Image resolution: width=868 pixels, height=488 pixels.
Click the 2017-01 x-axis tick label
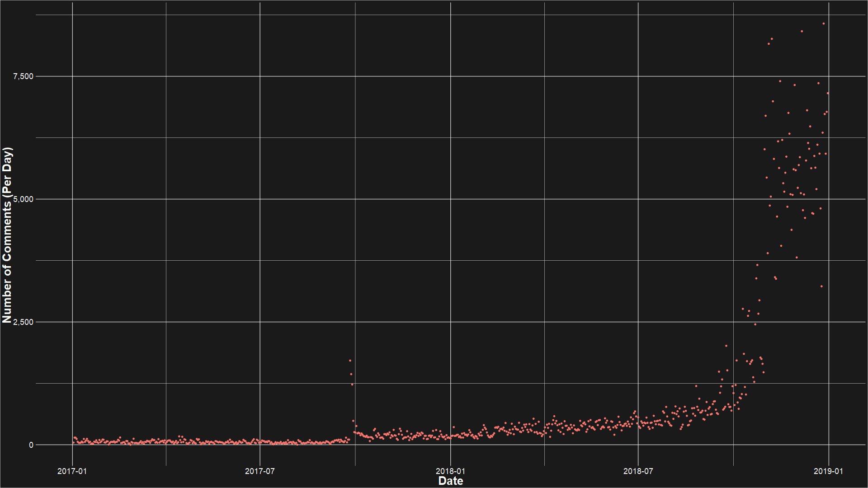(72, 471)
